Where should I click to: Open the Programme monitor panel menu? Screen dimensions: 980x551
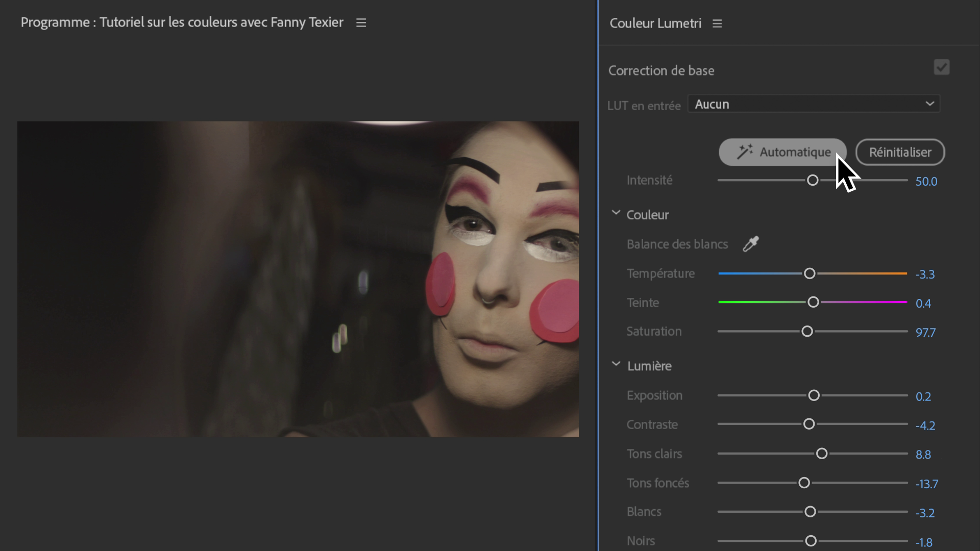pyautogui.click(x=361, y=23)
